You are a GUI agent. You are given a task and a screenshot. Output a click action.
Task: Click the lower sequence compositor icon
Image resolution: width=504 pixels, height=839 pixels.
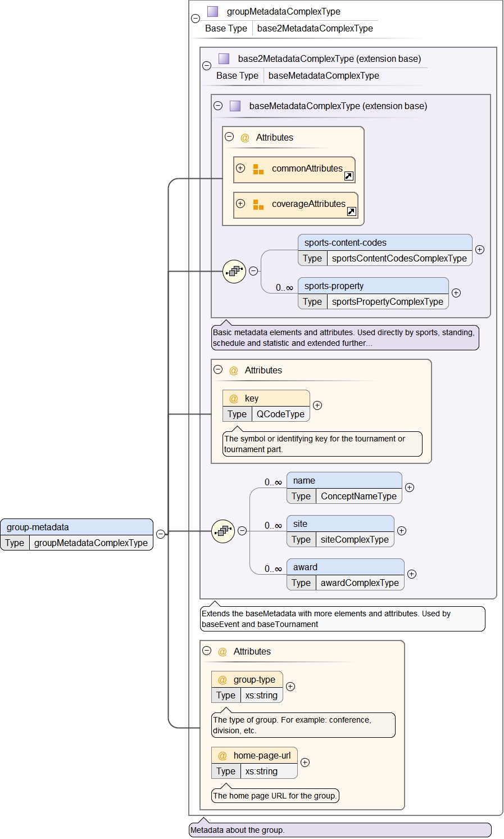(223, 531)
